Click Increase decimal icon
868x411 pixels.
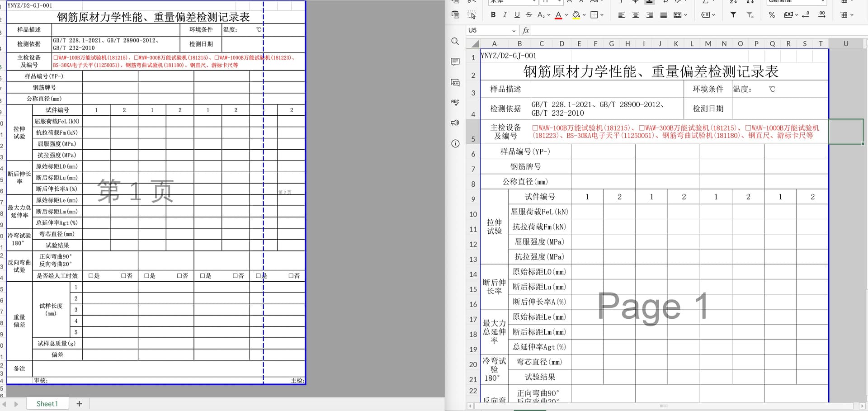[822, 15]
